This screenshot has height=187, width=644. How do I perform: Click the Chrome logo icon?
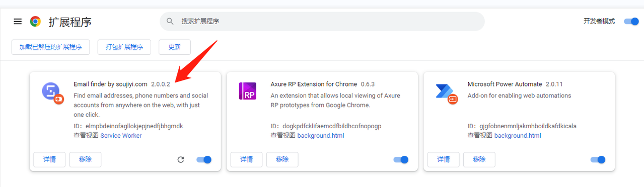click(x=35, y=22)
